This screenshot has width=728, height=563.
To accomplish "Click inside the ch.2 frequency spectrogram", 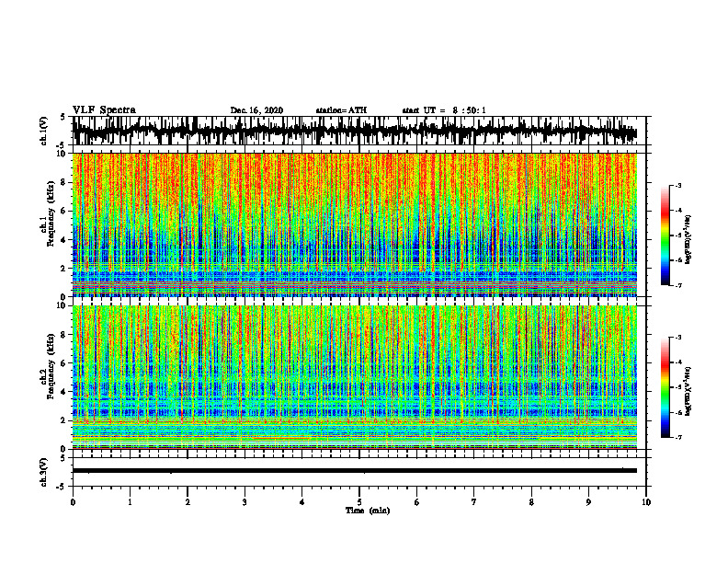I will coord(355,377).
